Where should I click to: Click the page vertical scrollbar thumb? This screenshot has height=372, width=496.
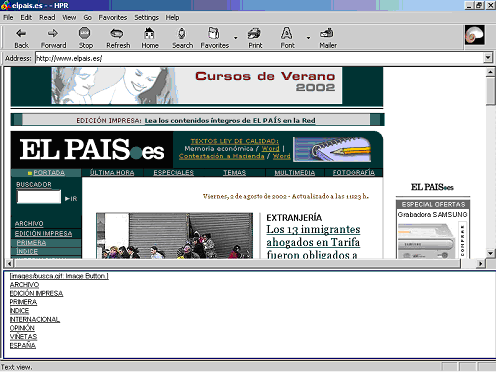click(x=490, y=91)
